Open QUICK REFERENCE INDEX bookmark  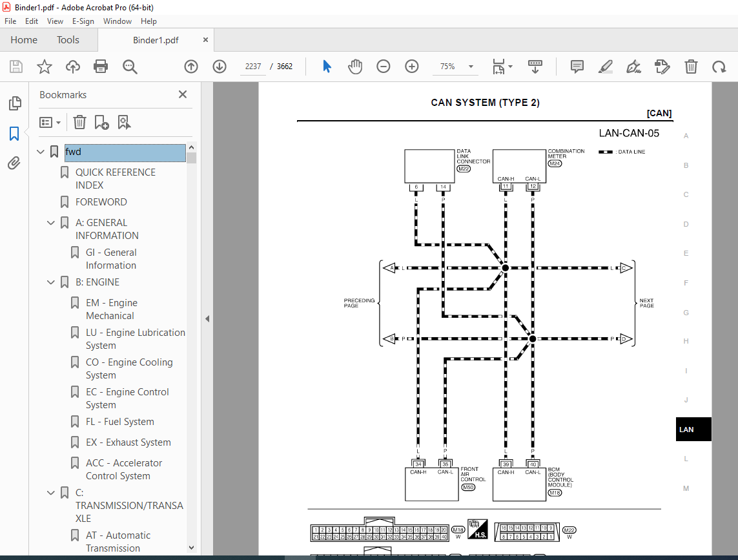[x=116, y=179]
